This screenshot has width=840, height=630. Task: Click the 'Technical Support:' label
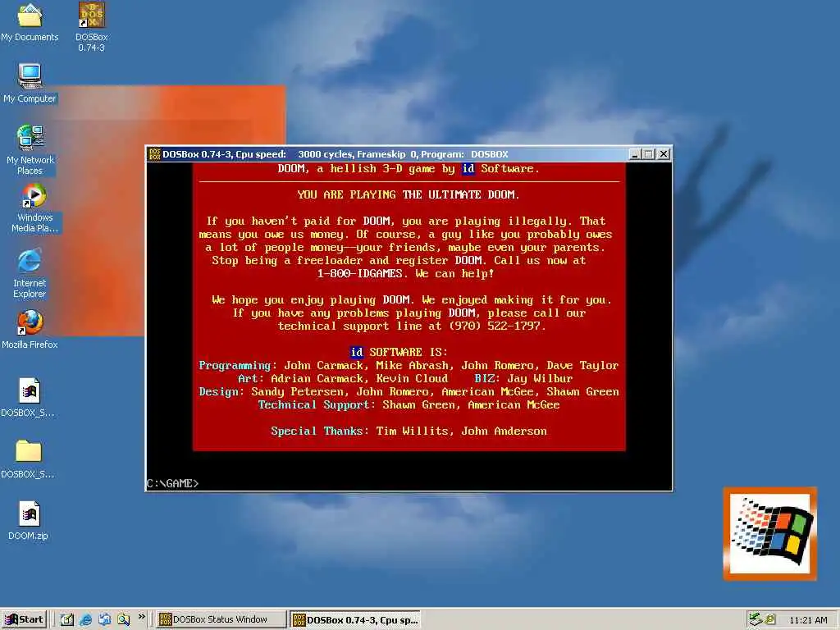point(316,404)
